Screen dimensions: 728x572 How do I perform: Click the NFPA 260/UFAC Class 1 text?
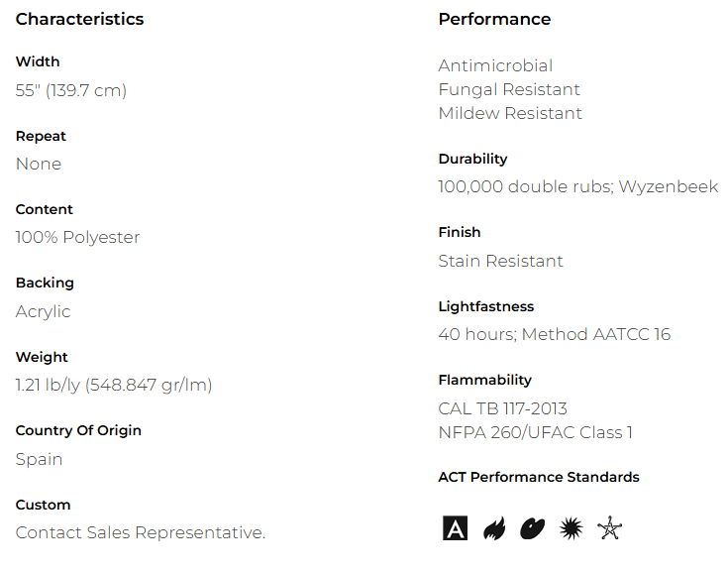535,432
